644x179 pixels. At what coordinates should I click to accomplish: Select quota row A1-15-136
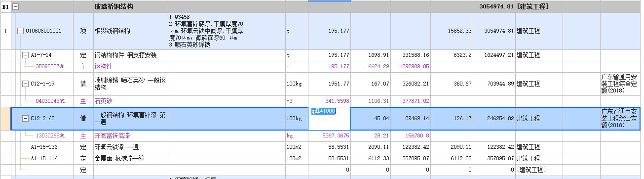(x=44, y=147)
